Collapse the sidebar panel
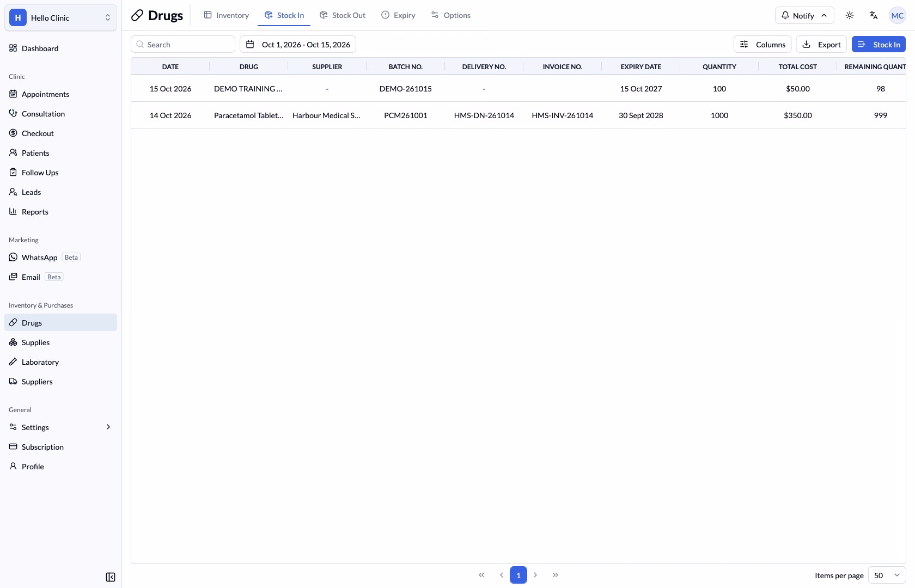Screen dimensions: 915x588 (x=111, y=577)
